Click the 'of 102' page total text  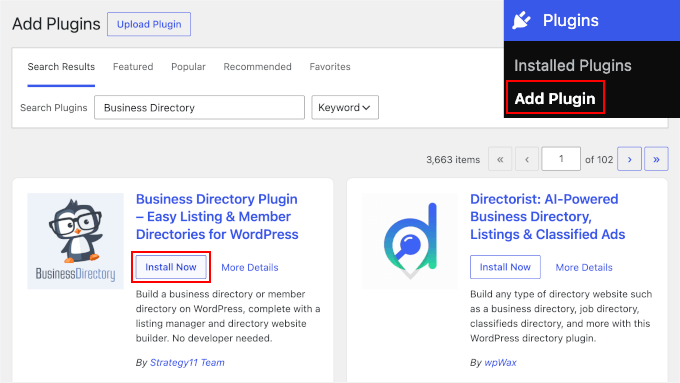point(599,160)
